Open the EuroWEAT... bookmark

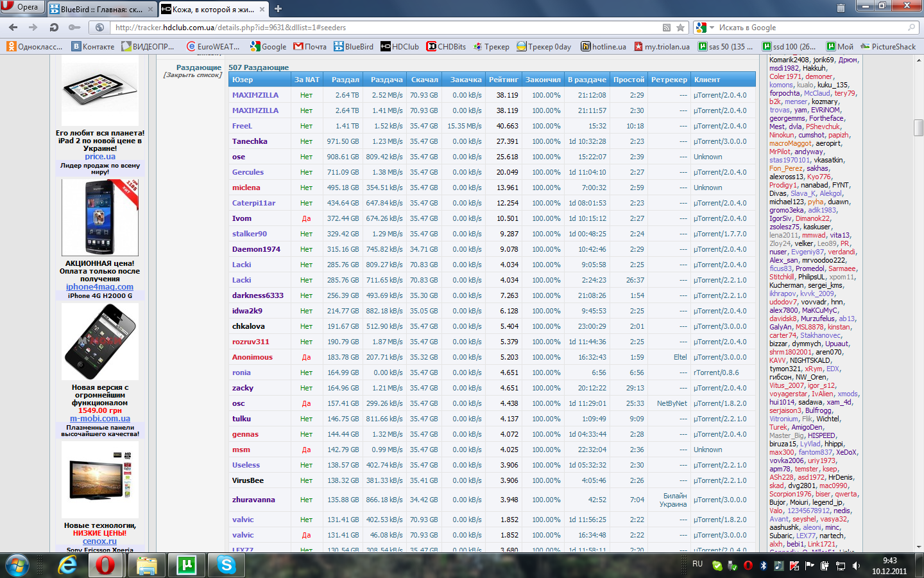click(213, 46)
